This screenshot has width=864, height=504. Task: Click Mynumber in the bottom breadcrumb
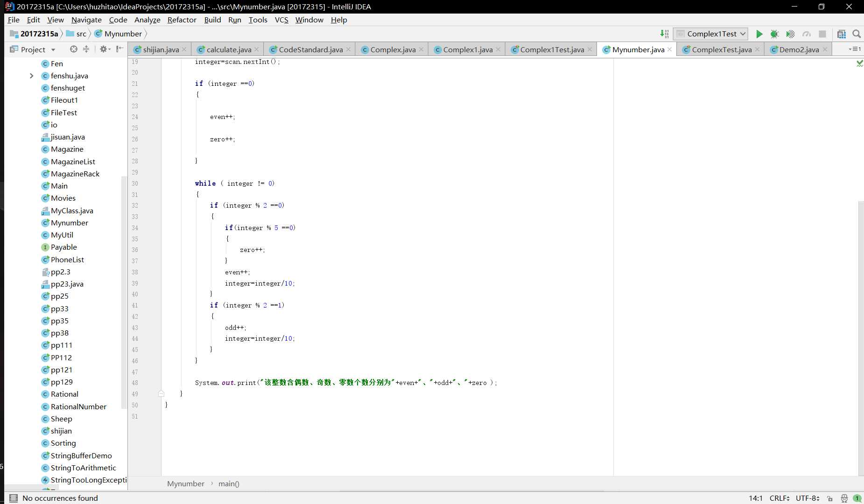[x=186, y=483]
